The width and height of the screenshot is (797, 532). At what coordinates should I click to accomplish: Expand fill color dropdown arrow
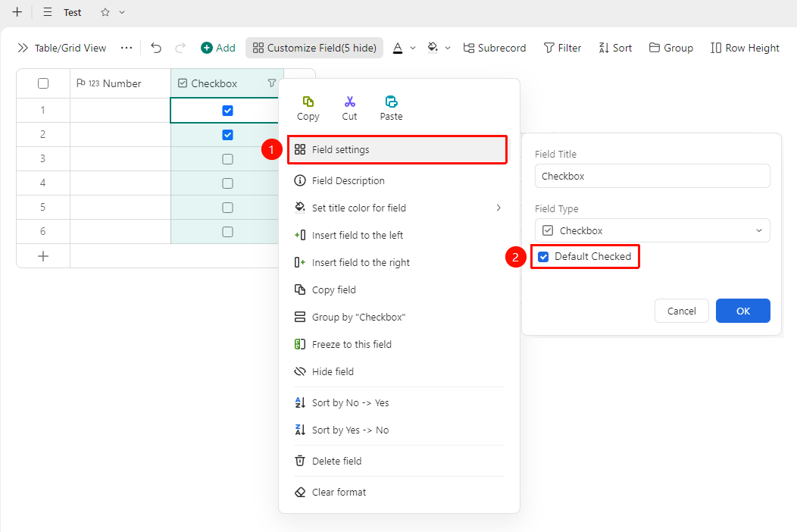pyautogui.click(x=447, y=48)
